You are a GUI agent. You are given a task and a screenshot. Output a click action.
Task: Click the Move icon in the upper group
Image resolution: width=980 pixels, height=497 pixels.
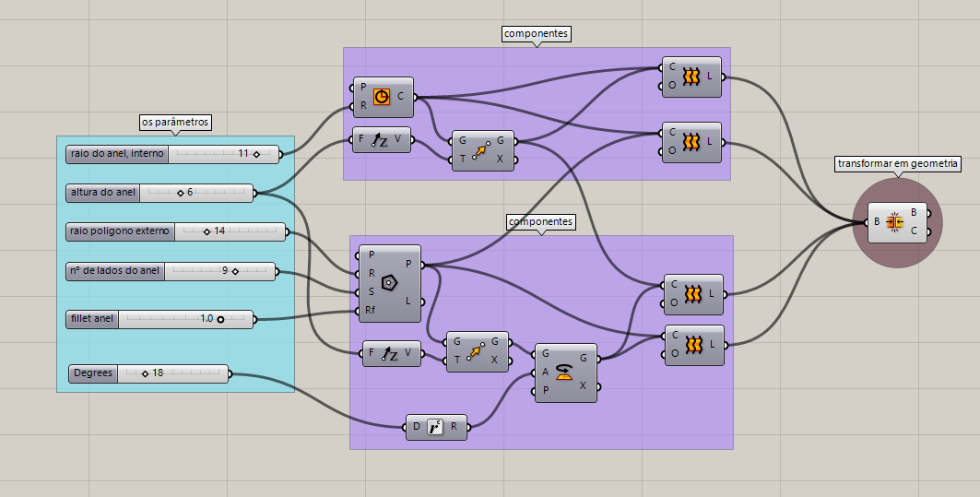coord(479,150)
